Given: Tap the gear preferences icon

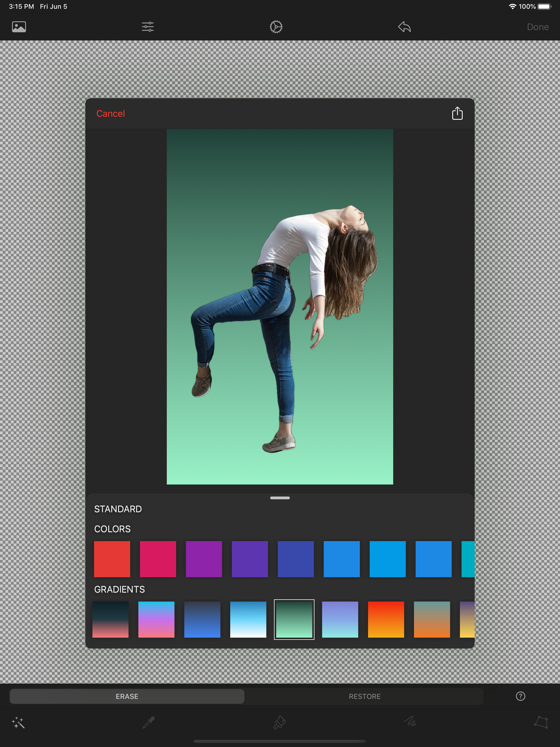Looking at the screenshot, I should click(276, 27).
